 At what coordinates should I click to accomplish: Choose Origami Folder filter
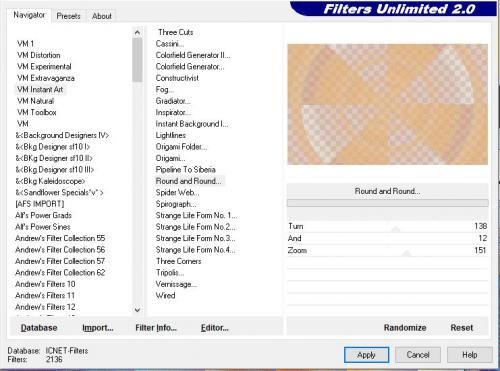coord(181,147)
